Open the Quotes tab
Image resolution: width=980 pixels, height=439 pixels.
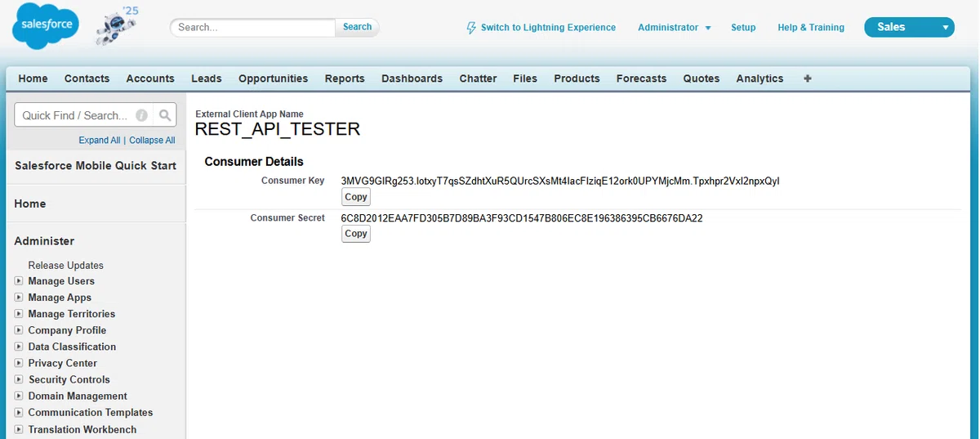pyautogui.click(x=702, y=78)
